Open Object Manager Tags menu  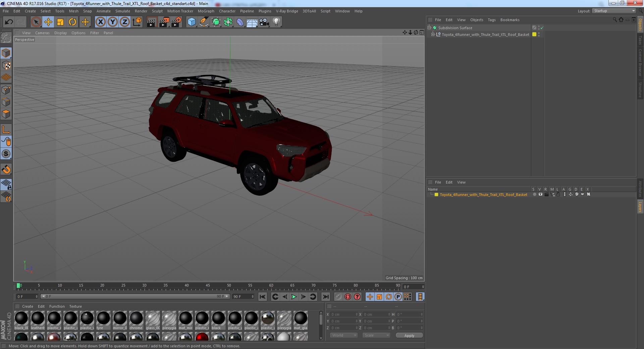click(x=492, y=20)
